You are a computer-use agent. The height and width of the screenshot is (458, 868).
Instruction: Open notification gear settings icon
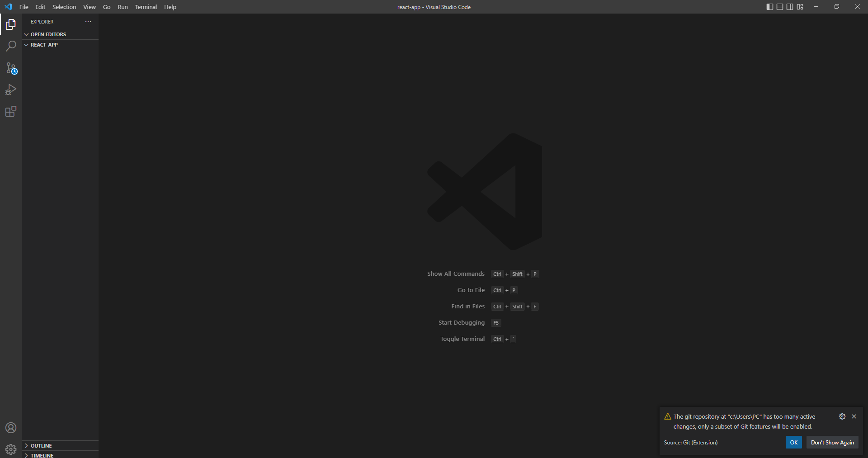[x=842, y=416]
